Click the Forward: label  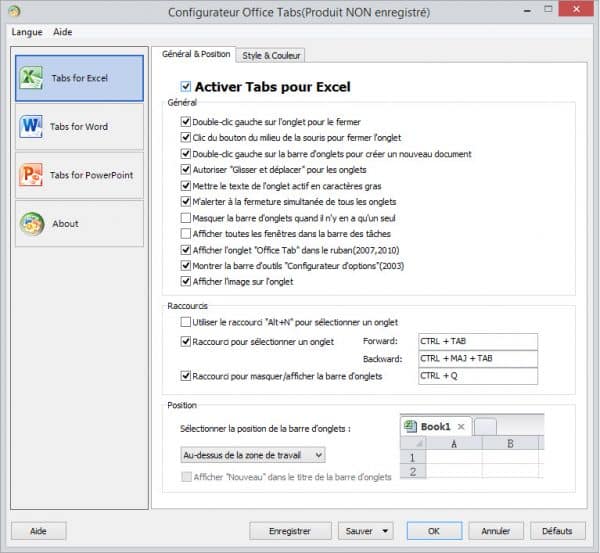380,341
